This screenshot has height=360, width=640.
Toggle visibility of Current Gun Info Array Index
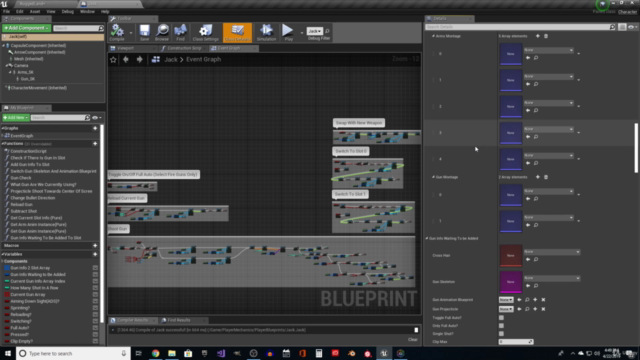tap(95, 281)
